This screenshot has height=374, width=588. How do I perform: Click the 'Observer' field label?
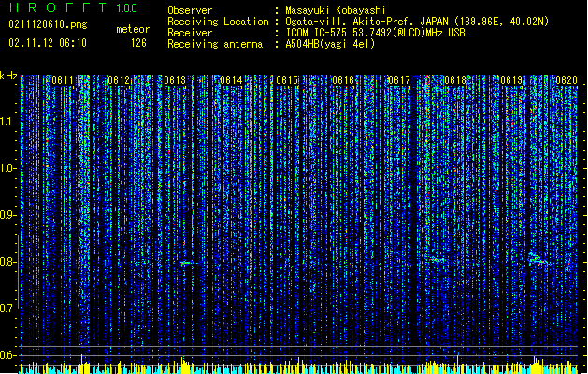190,10
